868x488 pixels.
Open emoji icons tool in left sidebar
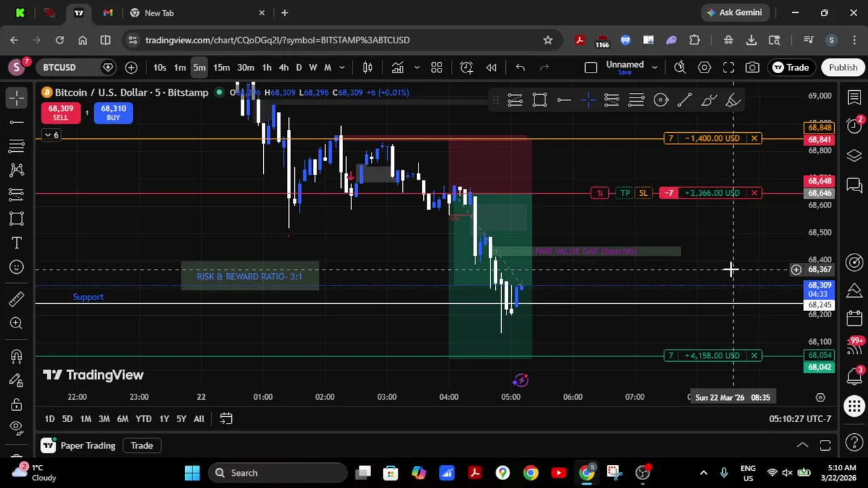coord(17,267)
